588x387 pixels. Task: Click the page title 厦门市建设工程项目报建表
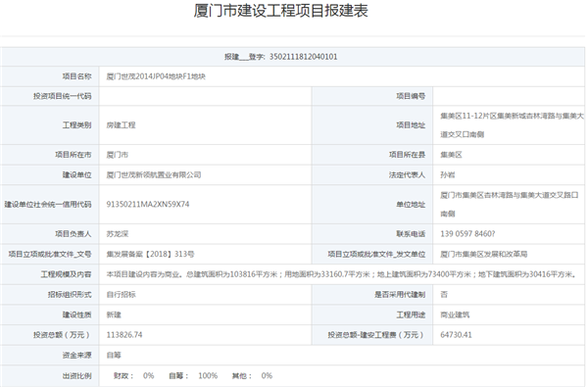coord(281,11)
